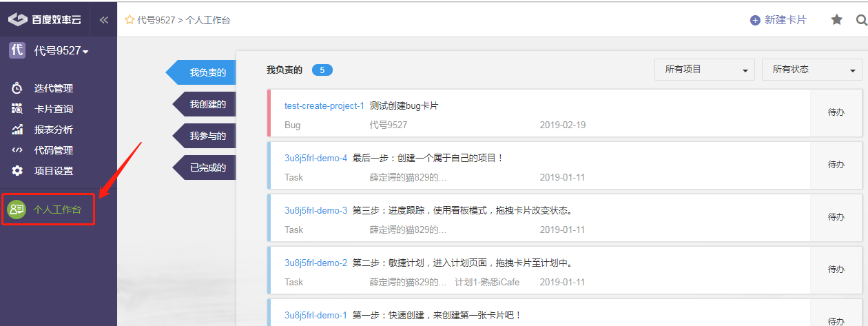Viewport: 868px width, 326px height.
Task: Click the 我负责的 panel heading
Action: (285, 70)
